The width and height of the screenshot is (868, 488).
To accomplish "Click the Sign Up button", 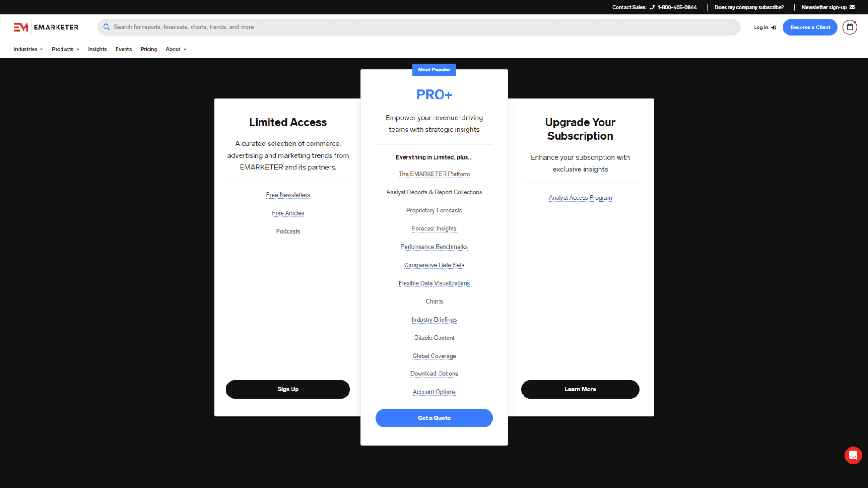I will coord(288,389).
